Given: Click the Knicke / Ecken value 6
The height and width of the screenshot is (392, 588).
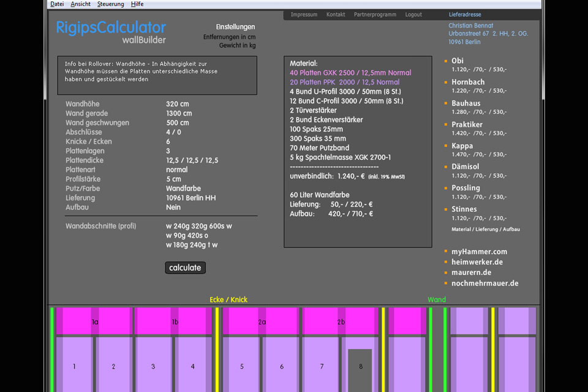Looking at the screenshot, I should tap(168, 141).
